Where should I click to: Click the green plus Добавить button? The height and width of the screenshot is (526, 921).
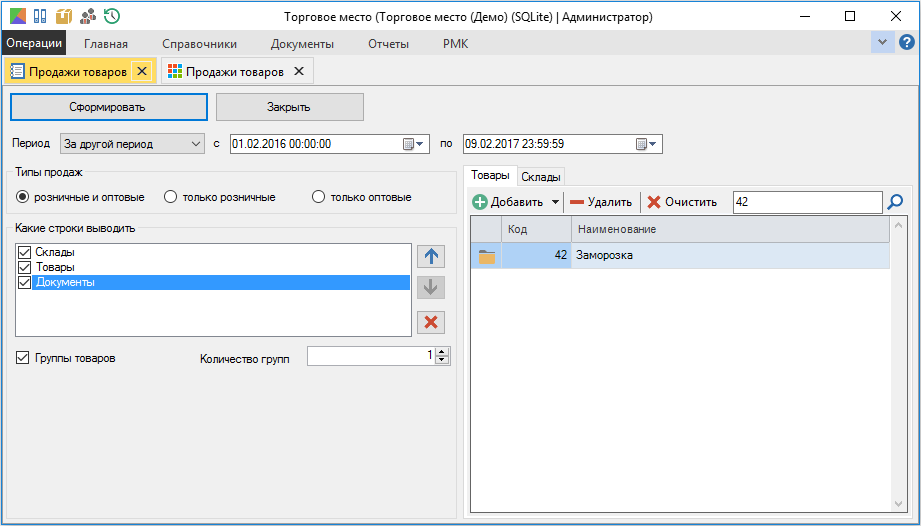coord(507,202)
